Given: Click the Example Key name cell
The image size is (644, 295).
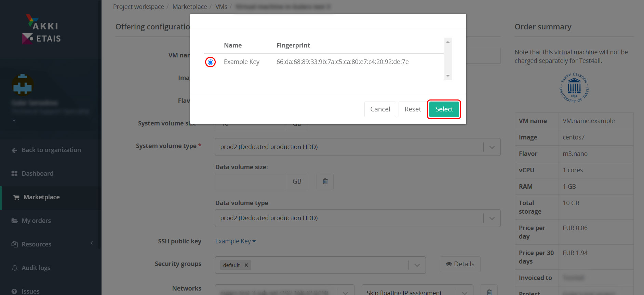Looking at the screenshot, I should pyautogui.click(x=242, y=62).
